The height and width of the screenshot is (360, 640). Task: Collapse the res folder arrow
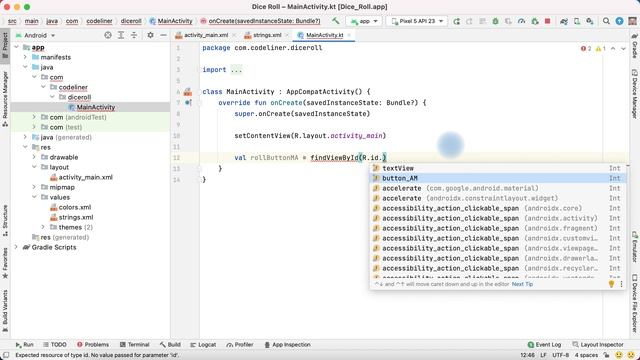pos(25,147)
